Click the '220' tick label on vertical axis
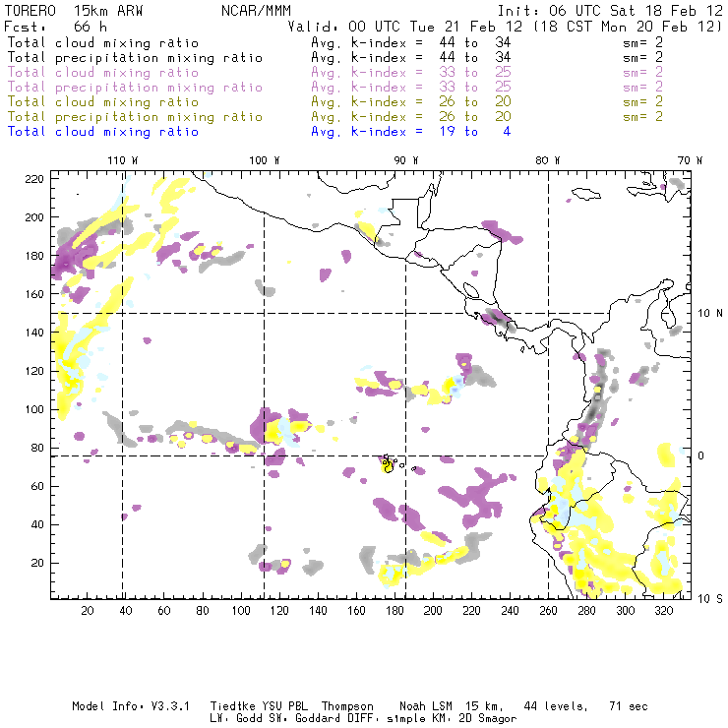The height and width of the screenshot is (728, 728). (34, 179)
